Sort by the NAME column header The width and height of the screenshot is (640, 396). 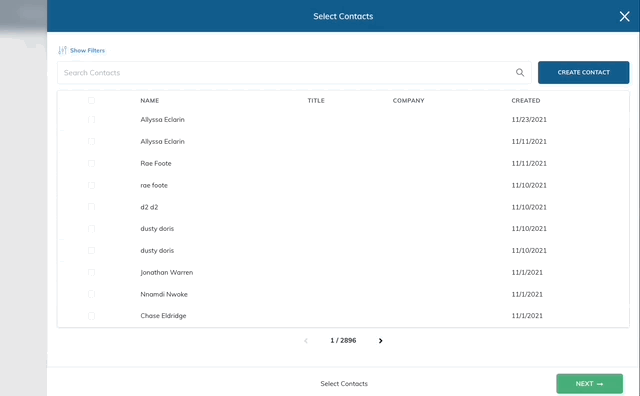pos(150,100)
